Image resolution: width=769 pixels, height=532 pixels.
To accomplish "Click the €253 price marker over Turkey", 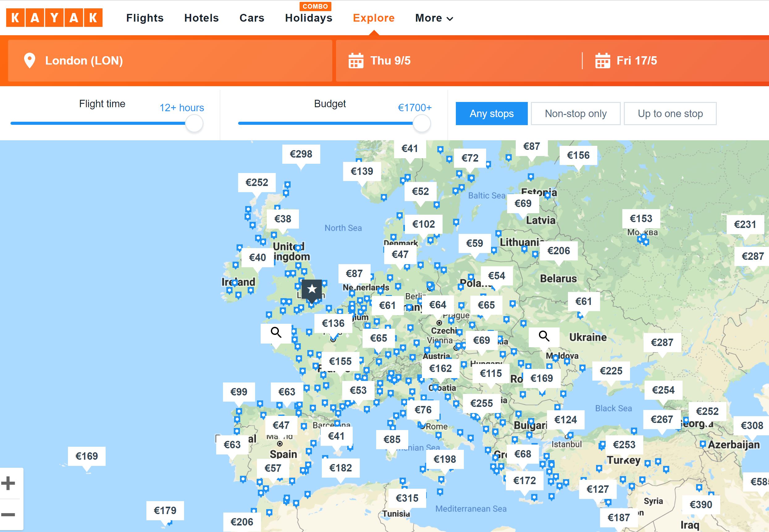I will tap(624, 444).
